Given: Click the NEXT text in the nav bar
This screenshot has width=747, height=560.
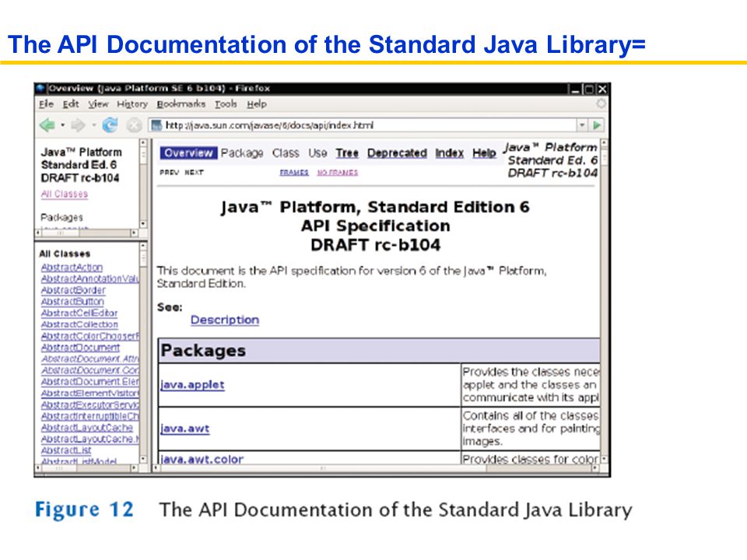Looking at the screenshot, I should (194, 173).
